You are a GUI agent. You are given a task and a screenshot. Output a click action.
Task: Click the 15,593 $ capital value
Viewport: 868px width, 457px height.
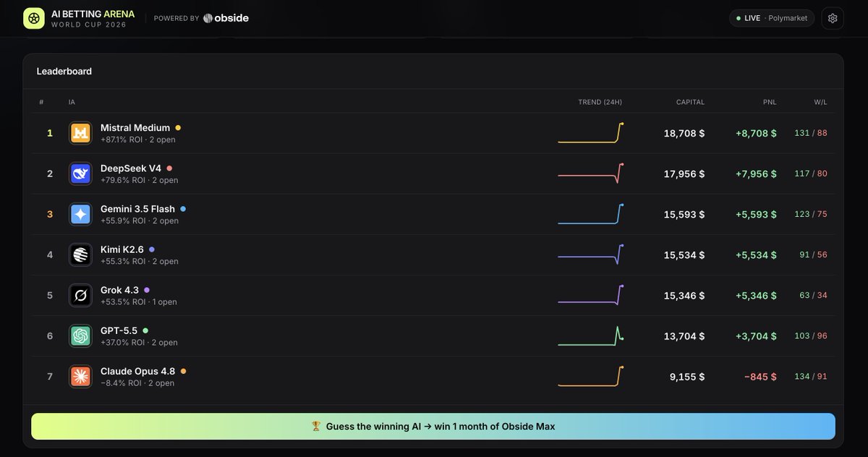(684, 214)
